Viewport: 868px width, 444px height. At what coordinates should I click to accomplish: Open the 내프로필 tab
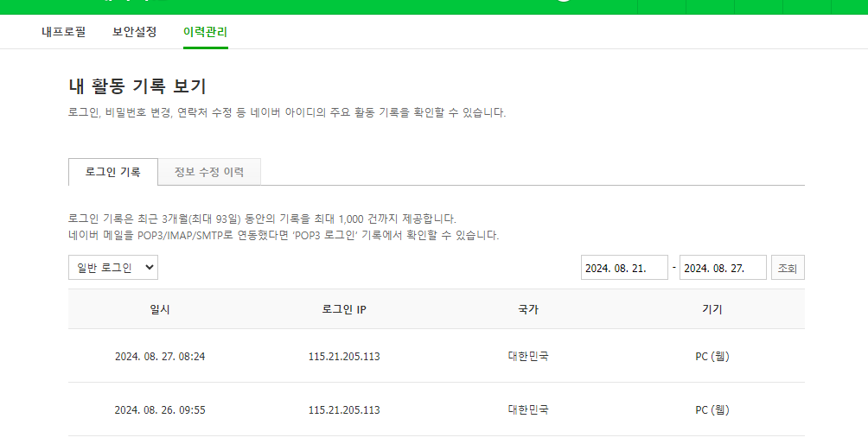[x=63, y=32]
